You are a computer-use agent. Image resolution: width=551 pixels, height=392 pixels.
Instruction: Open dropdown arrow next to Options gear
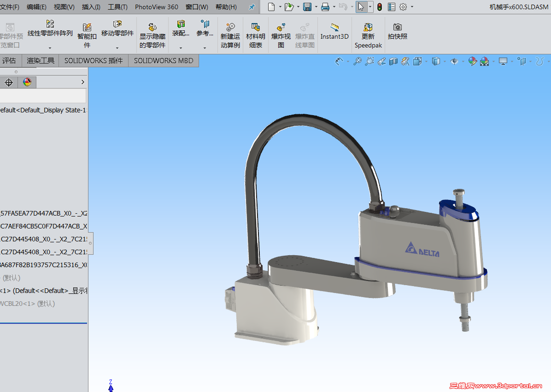click(x=412, y=6)
